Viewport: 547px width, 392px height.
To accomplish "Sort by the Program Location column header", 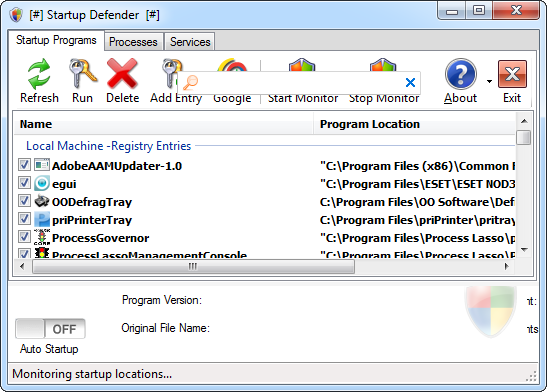I will coord(414,124).
